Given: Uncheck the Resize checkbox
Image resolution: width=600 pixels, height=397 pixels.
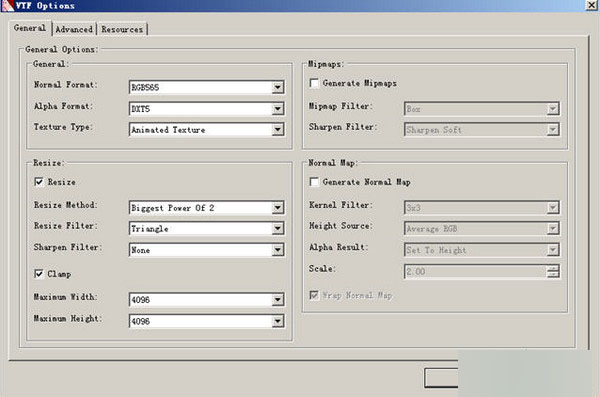Looking at the screenshot, I should tap(39, 182).
